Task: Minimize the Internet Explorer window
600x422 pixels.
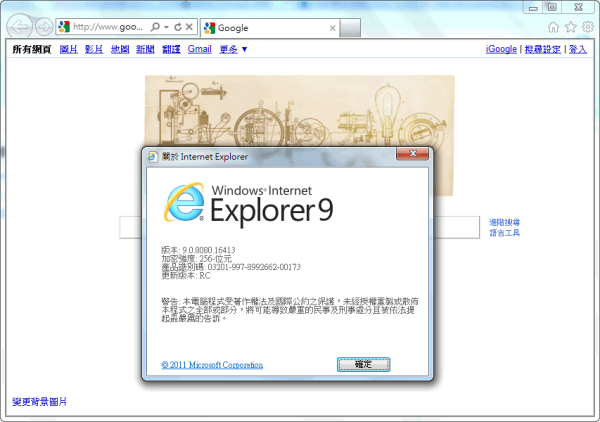Action: pos(533,7)
